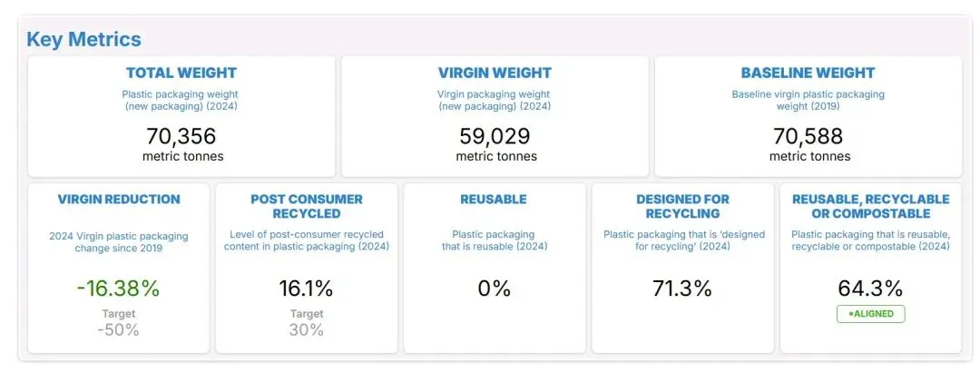Image resolution: width=980 pixels, height=372 pixels.
Task: Click the 64.3% compostable value
Action: click(x=870, y=289)
